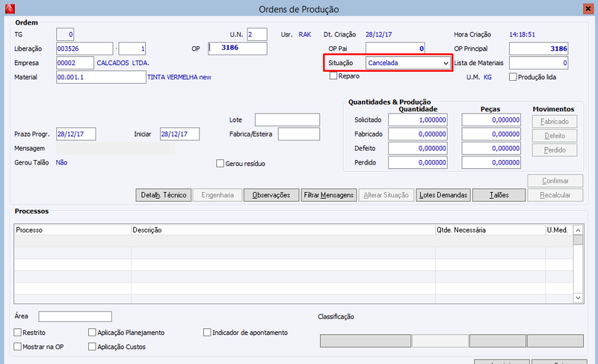Screen dimensions: 598x364
Task: Click the Material code field
Action: [101, 77]
